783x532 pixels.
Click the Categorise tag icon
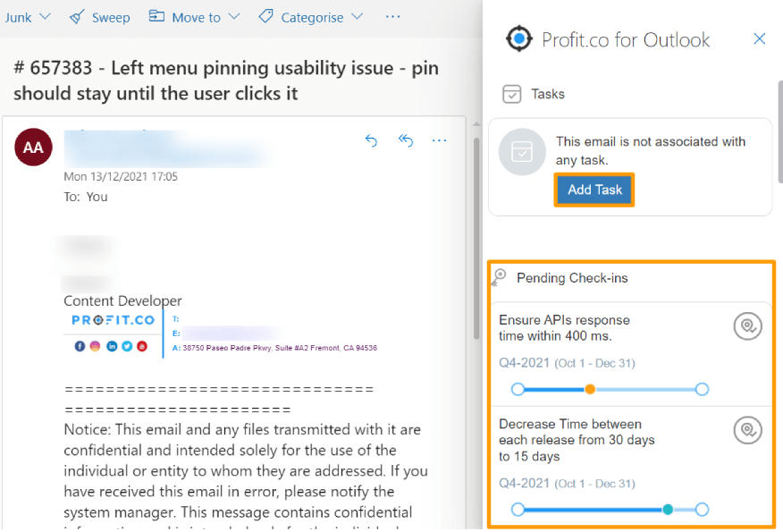[265, 16]
